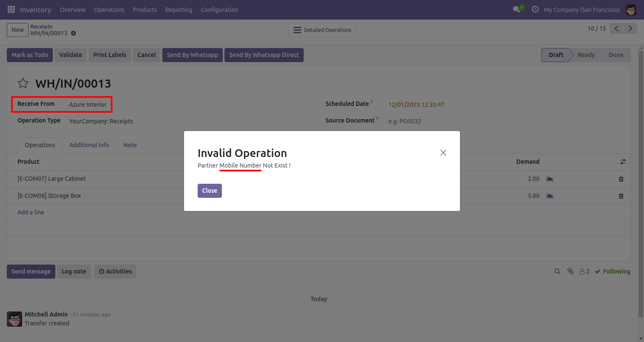Screen dimensions: 644x342
Task: Click the Demand column header
Action: coord(528,162)
